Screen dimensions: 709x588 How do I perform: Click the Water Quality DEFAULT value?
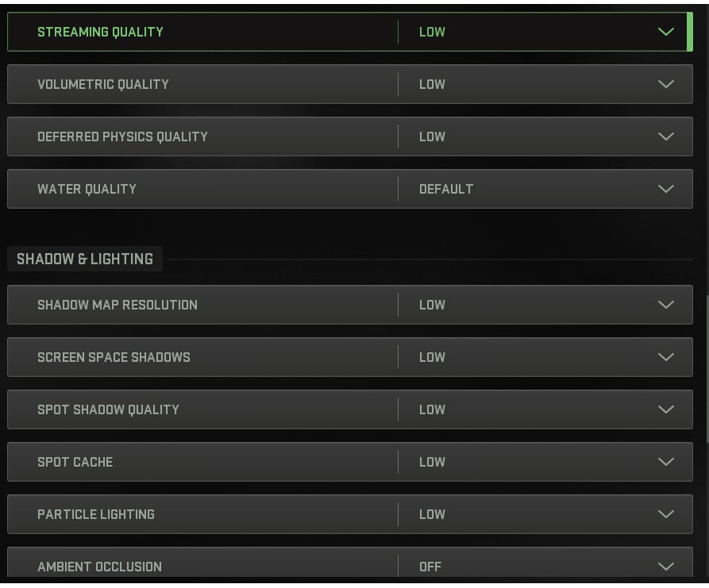click(446, 189)
